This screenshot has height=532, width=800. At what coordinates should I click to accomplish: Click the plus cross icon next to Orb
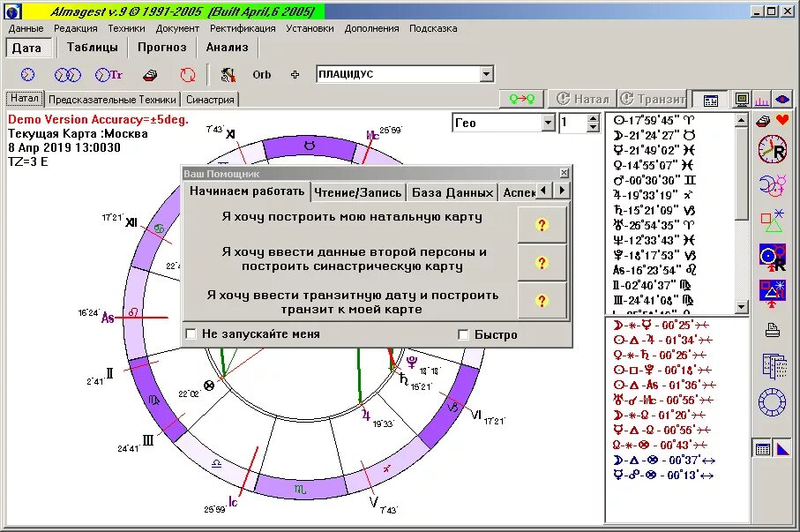click(295, 75)
